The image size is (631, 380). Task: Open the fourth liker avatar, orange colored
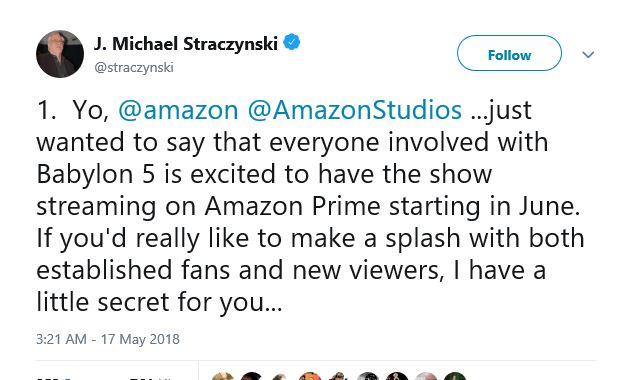pyautogui.click(x=309, y=376)
